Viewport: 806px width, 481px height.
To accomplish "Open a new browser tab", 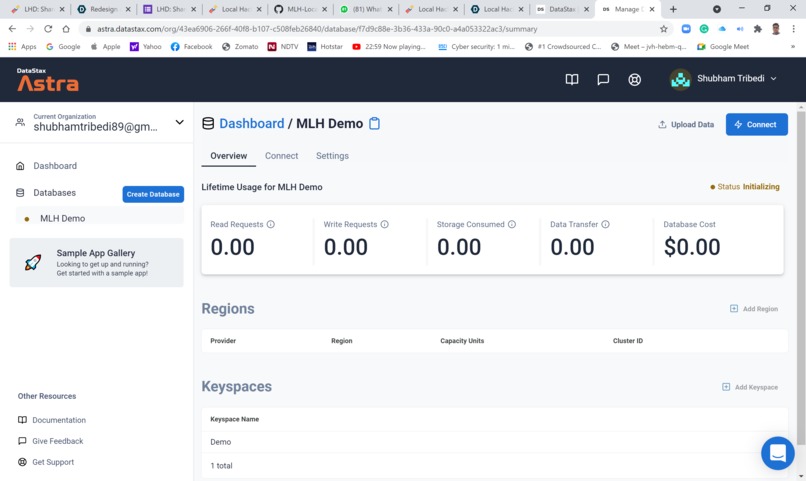I will 673,9.
